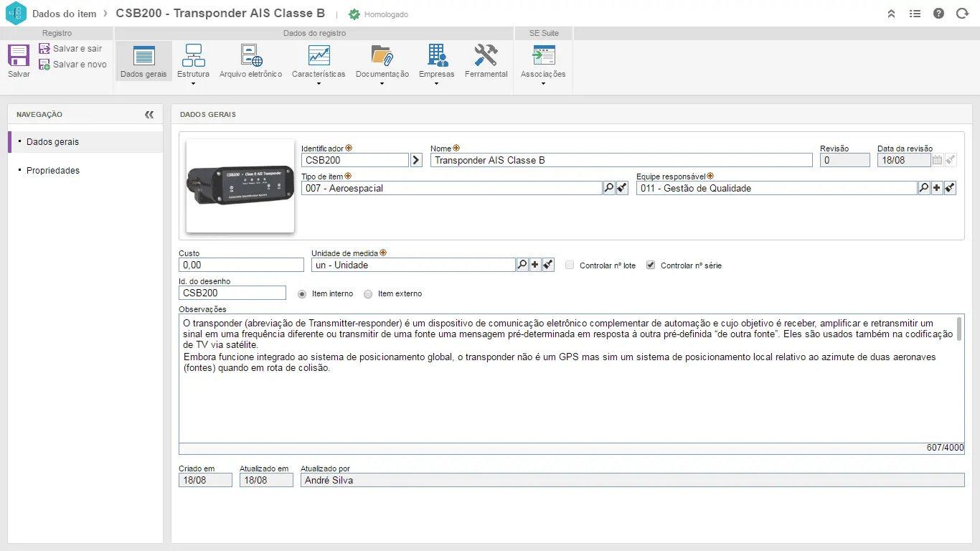Screen dimensions: 980x551
Task: Click Salvar e sair button
Action: (x=71, y=48)
